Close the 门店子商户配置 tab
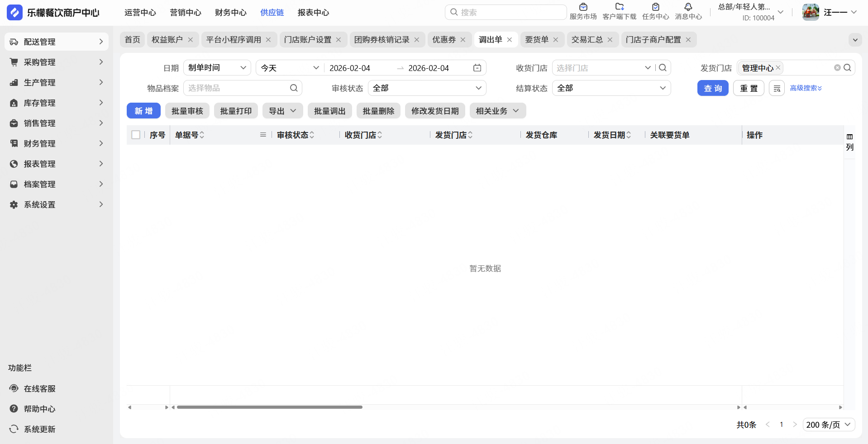This screenshot has height=444, width=868. (x=688, y=40)
